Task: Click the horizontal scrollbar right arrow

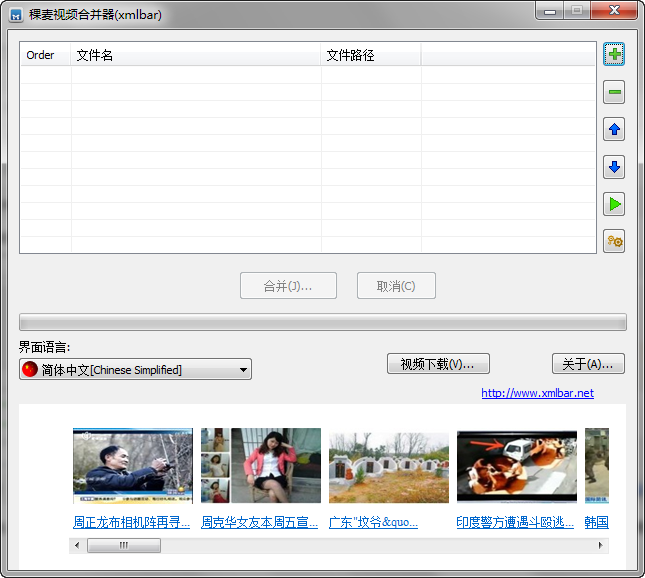Action: [x=601, y=545]
